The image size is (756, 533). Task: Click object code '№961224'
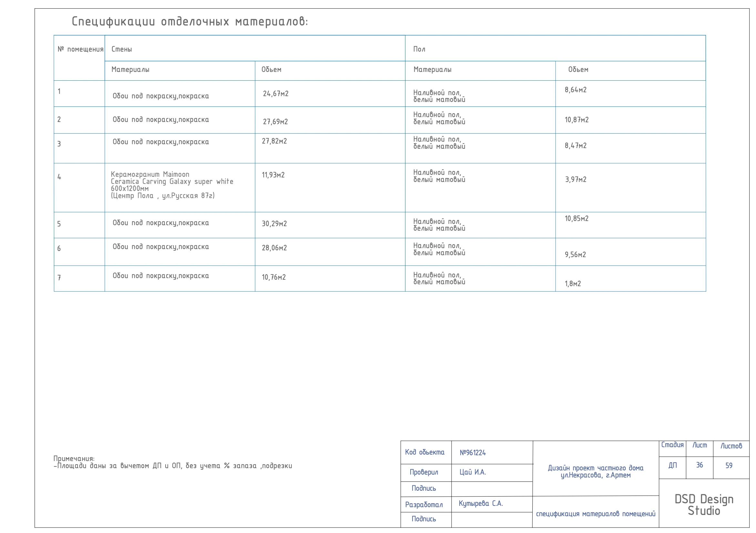tap(473, 453)
